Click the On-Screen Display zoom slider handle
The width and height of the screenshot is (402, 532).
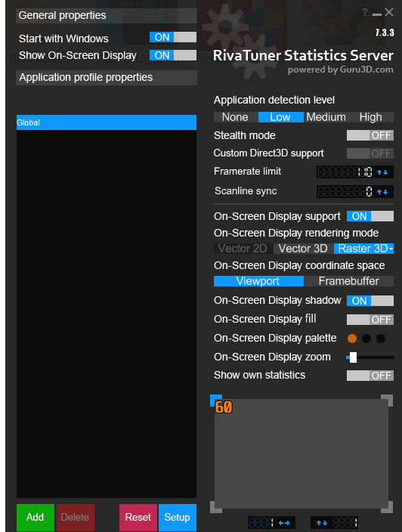click(353, 357)
